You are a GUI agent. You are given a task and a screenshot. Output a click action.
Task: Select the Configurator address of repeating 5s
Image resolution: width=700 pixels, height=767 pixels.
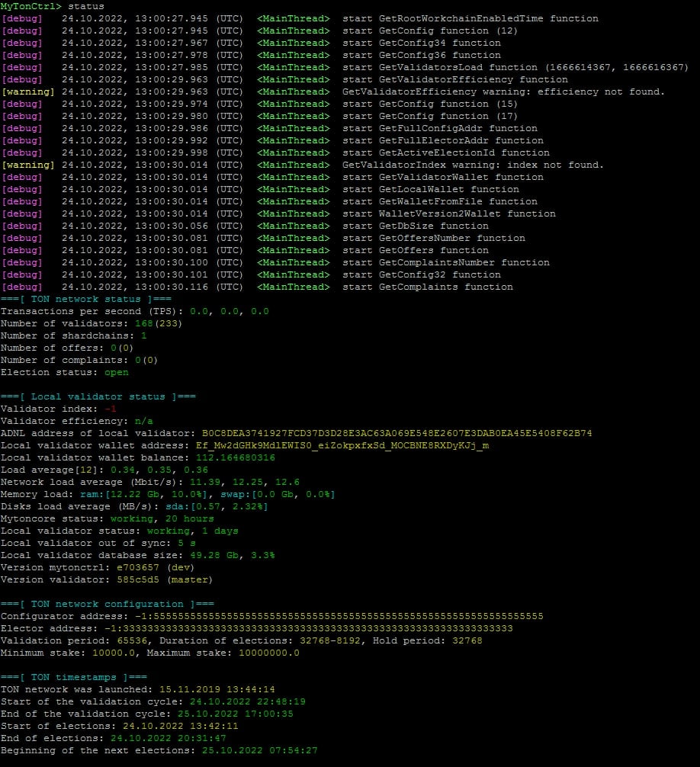click(339, 617)
